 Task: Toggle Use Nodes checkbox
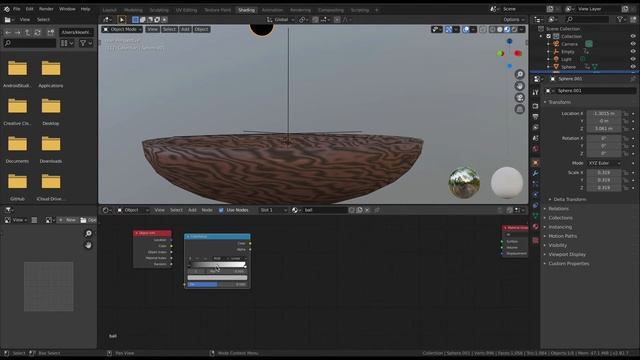221,210
